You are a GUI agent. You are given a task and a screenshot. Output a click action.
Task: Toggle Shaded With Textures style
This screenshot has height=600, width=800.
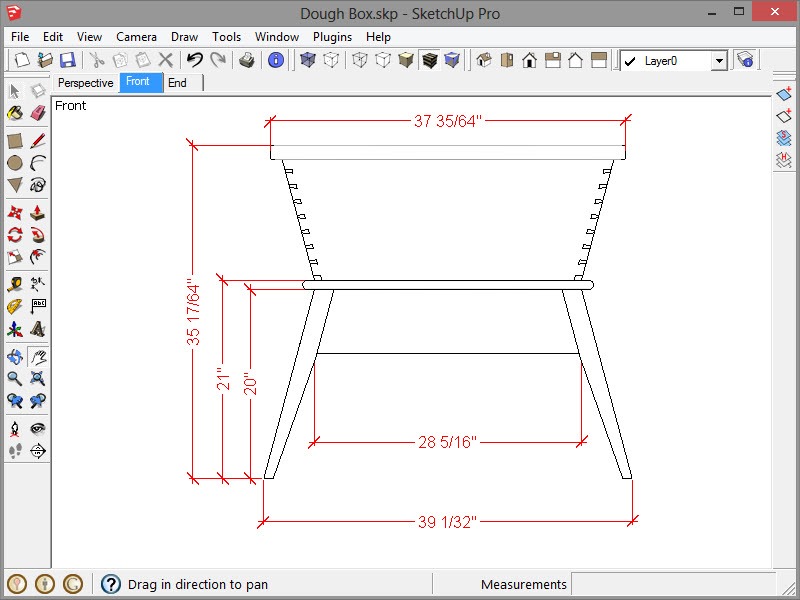(x=429, y=61)
